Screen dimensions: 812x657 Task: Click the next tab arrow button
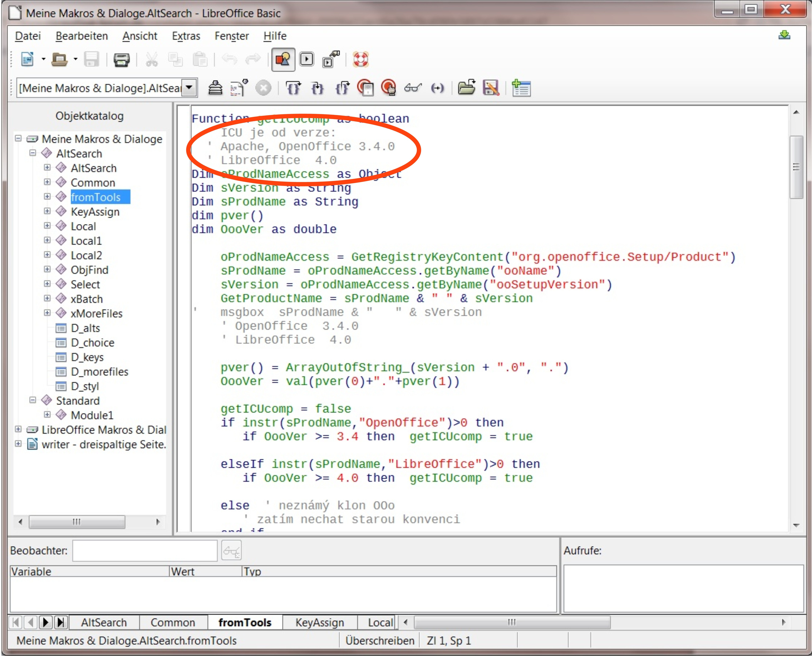tap(45, 623)
